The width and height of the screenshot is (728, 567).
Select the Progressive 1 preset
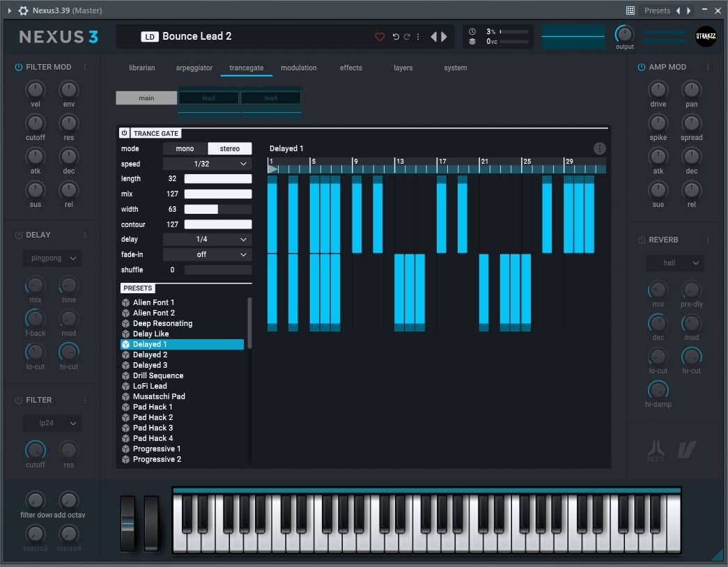(182, 449)
